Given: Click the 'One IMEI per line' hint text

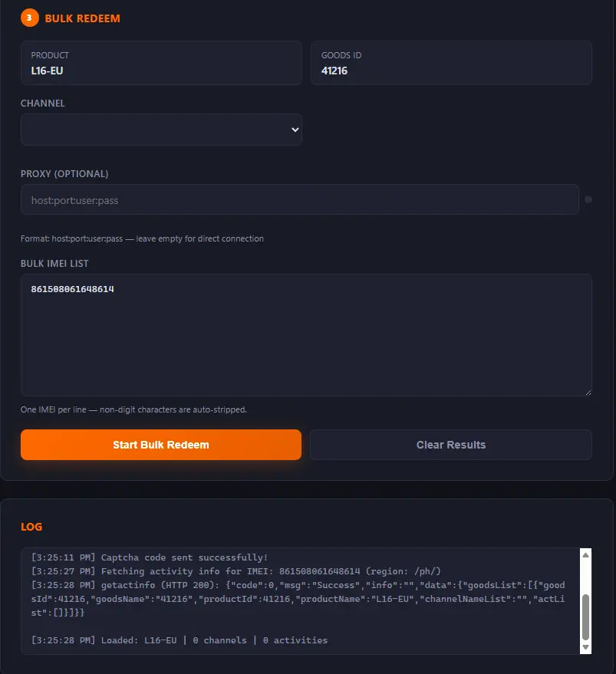Looking at the screenshot, I should click(133, 409).
